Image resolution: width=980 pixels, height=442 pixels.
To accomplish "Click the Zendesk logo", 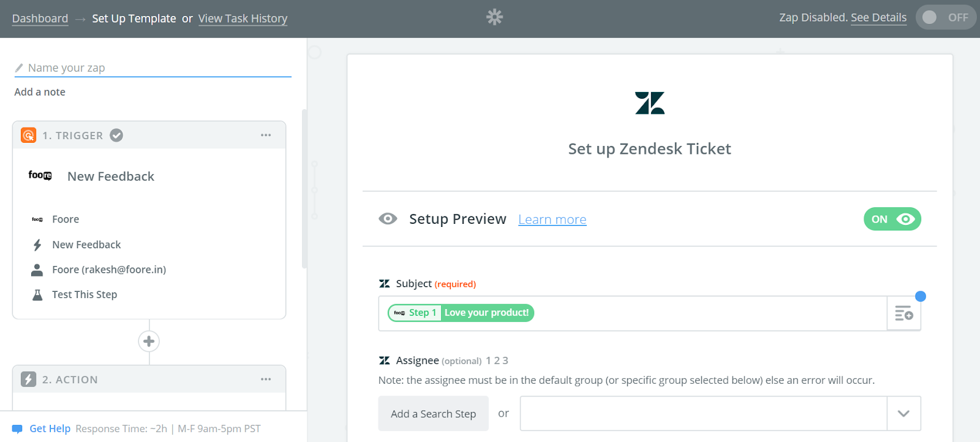I will pos(650,103).
